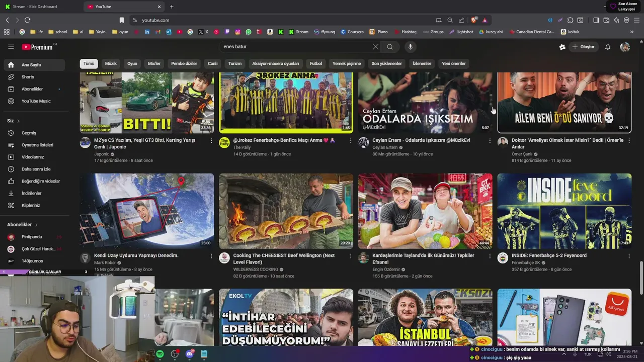Click the Oluştur create button
644x362 pixels.
583,47
